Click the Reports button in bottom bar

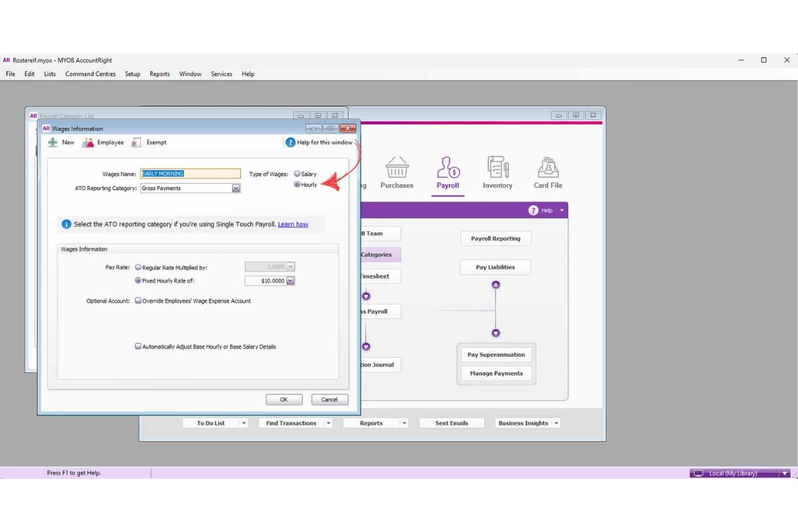click(371, 423)
